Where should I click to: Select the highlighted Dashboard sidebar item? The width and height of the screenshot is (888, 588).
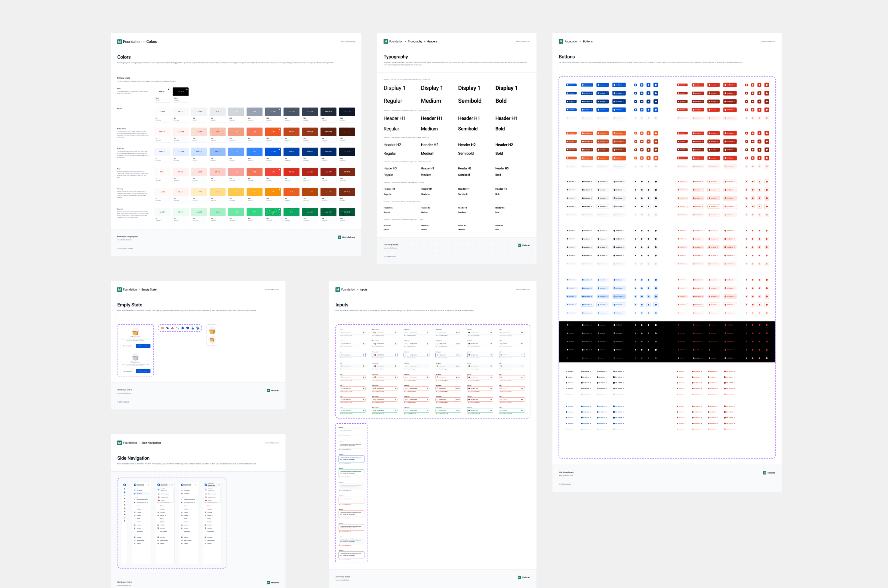click(139, 493)
